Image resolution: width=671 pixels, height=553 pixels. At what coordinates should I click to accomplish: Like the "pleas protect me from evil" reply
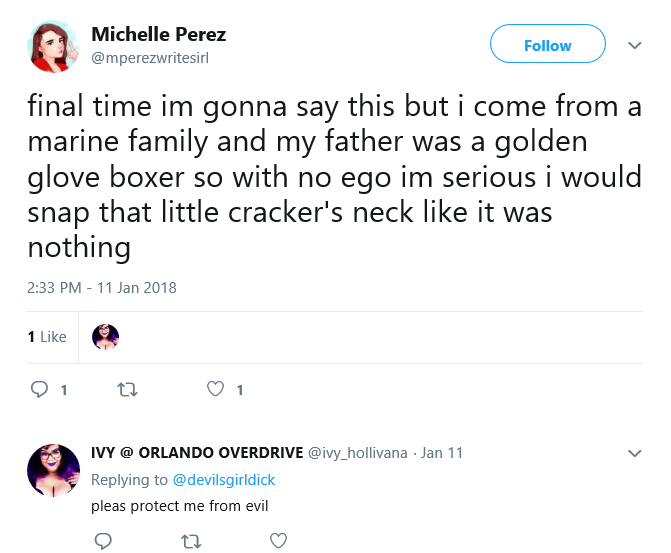pos(279,540)
